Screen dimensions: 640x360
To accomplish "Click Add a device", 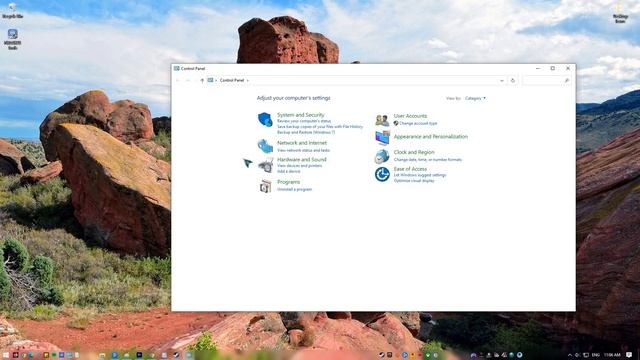I will pyautogui.click(x=289, y=171).
